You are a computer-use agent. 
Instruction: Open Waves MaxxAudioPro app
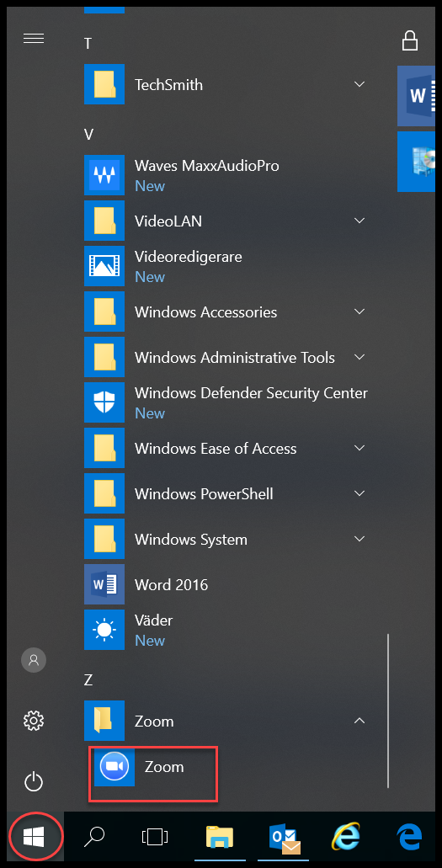tap(226, 175)
